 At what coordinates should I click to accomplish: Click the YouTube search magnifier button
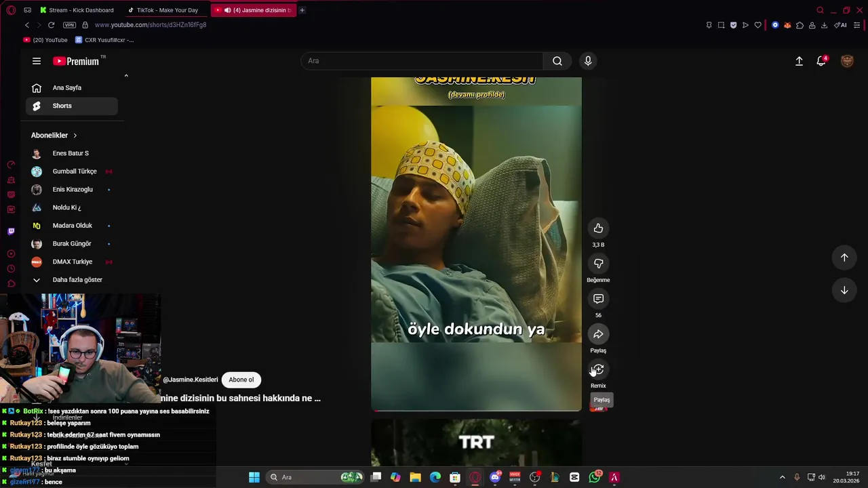[x=557, y=61]
